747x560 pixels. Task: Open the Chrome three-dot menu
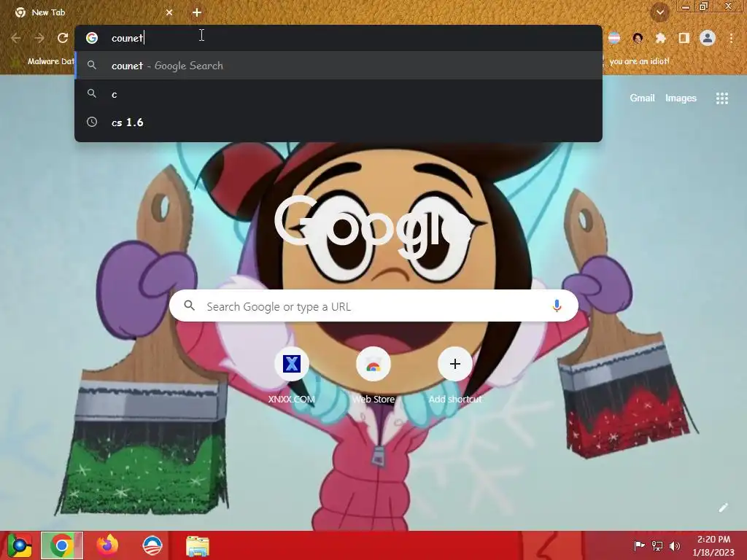tap(731, 38)
